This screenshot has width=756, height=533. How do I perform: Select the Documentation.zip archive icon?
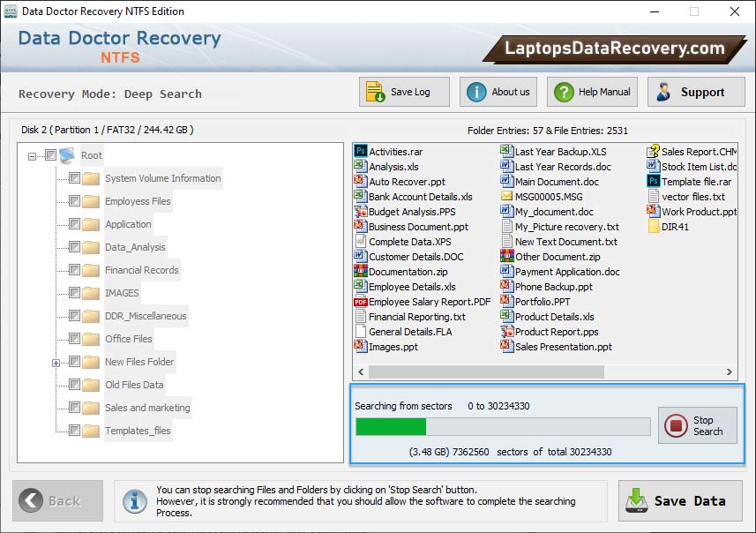tap(360, 271)
